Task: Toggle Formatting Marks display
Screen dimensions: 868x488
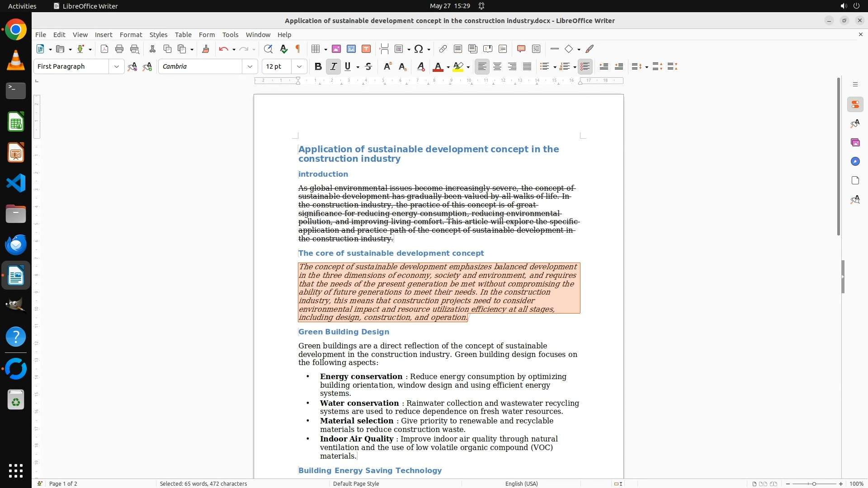Action: tap(298, 49)
